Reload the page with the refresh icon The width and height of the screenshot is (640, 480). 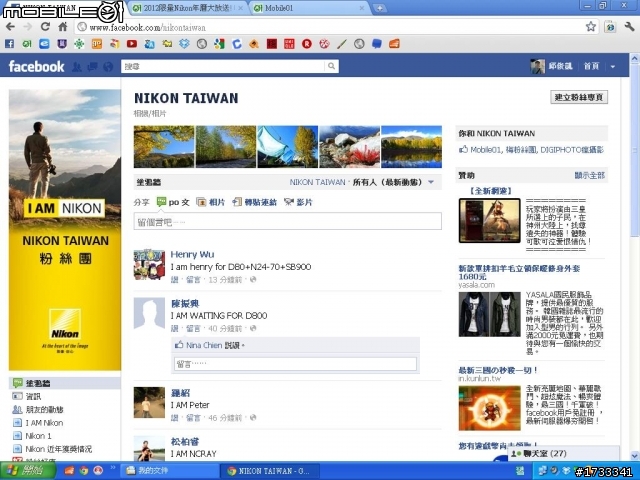[45, 27]
